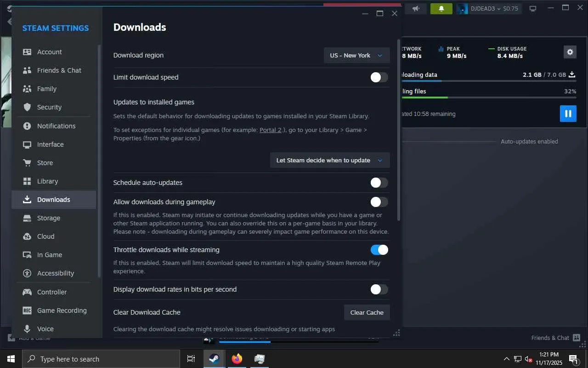This screenshot has width=588, height=368.
Task: Click the downloading data progress bar
Action: coord(489,81)
